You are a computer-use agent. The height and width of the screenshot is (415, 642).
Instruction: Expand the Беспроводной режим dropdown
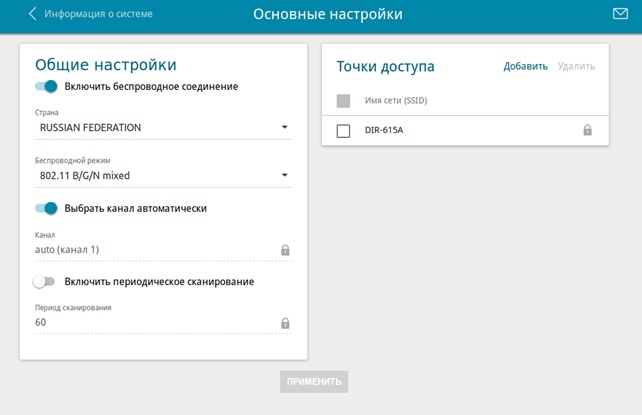click(x=162, y=176)
